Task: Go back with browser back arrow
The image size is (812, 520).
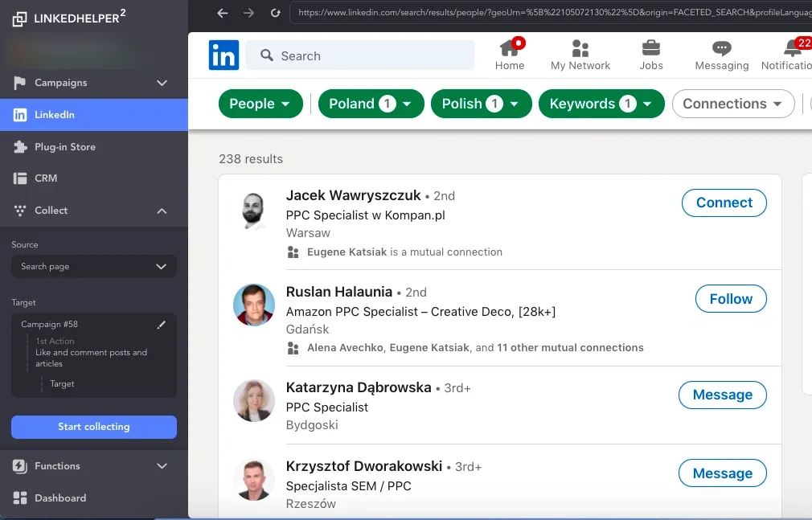Action: click(x=223, y=13)
